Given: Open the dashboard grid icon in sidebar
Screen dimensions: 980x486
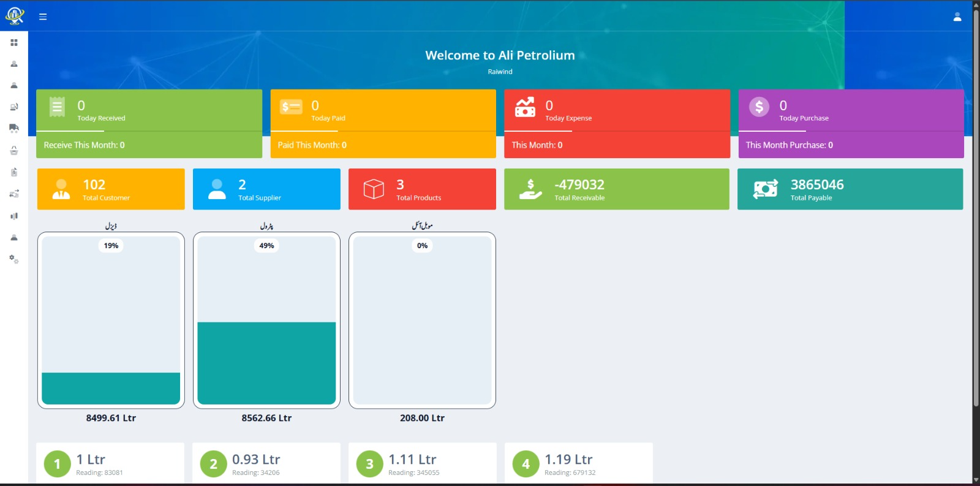Looking at the screenshot, I should pos(14,42).
